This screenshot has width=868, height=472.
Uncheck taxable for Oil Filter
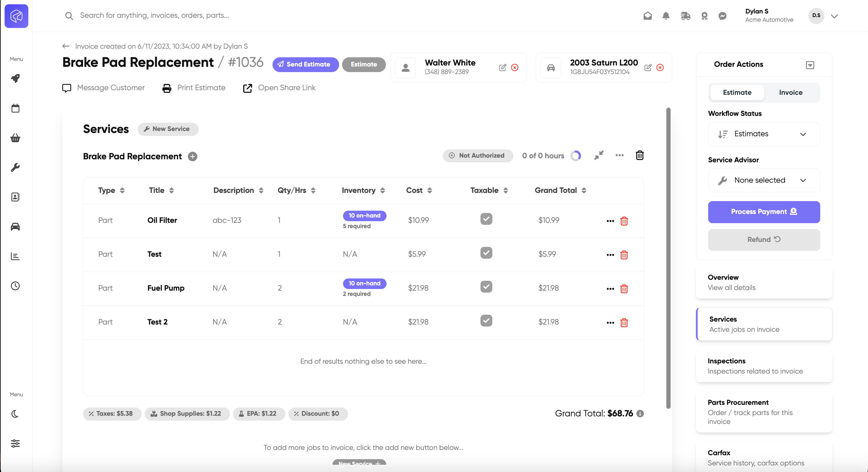486,219
